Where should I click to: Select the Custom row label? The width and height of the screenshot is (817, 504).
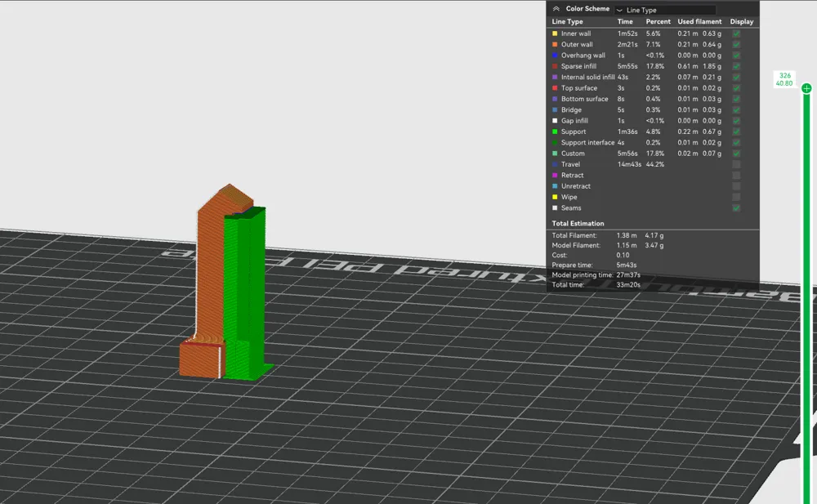(573, 154)
